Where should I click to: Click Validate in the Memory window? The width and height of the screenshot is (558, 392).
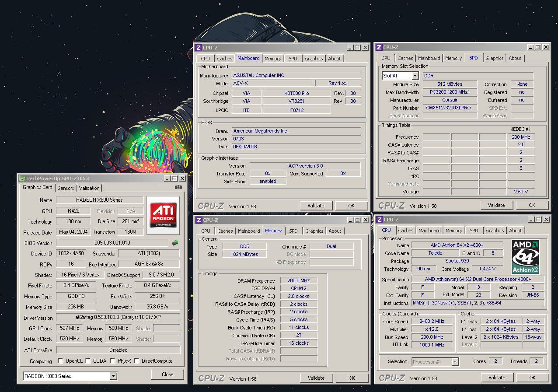pos(316,378)
